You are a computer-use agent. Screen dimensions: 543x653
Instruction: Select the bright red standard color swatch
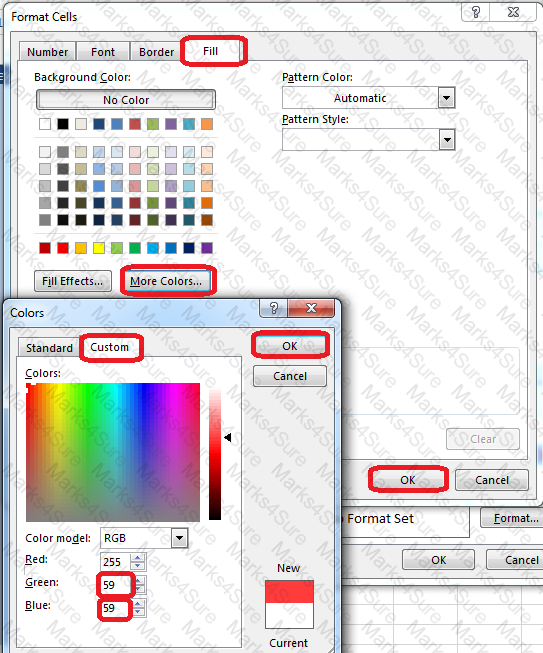click(x=63, y=248)
